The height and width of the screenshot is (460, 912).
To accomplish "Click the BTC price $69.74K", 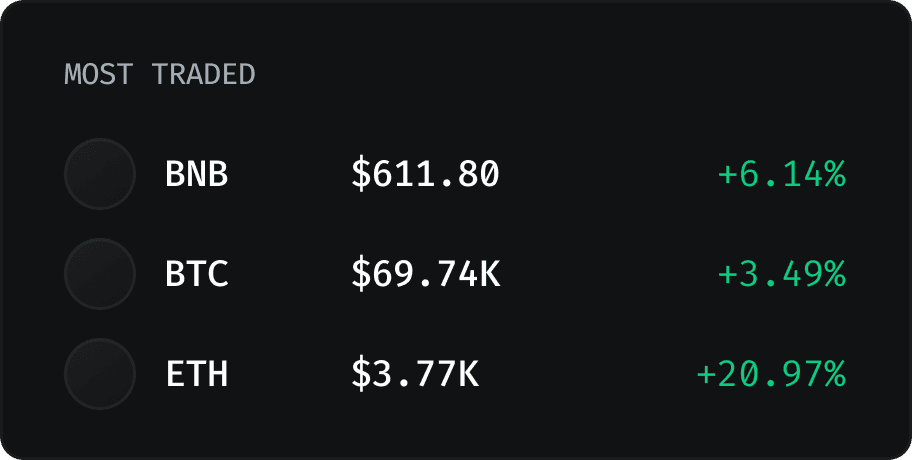I will click(425, 275).
